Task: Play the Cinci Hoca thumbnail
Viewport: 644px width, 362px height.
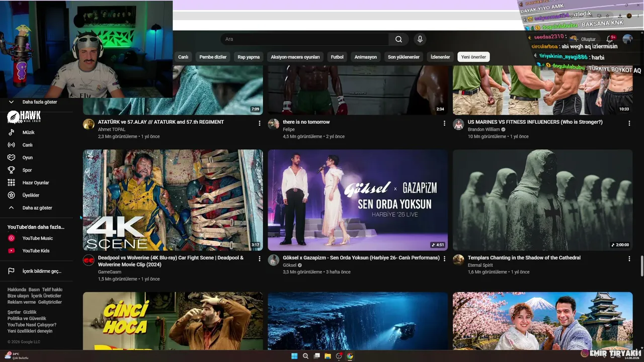Action: 173,321
